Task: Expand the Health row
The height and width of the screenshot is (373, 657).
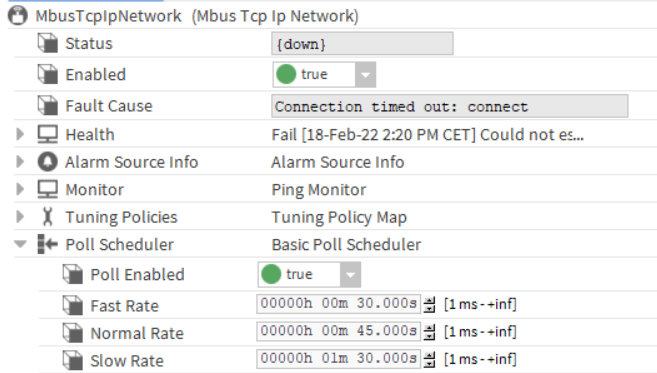Action: tap(20, 135)
